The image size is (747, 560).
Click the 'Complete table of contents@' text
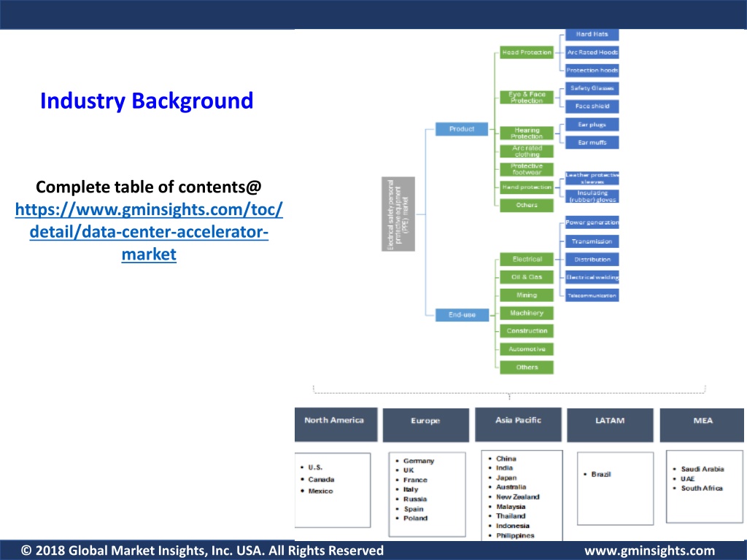tap(149, 187)
